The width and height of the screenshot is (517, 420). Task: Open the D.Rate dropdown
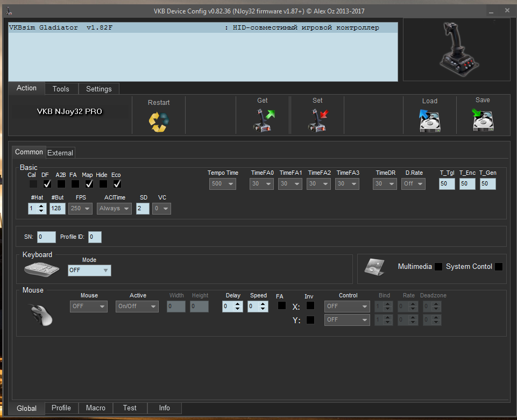(x=414, y=184)
